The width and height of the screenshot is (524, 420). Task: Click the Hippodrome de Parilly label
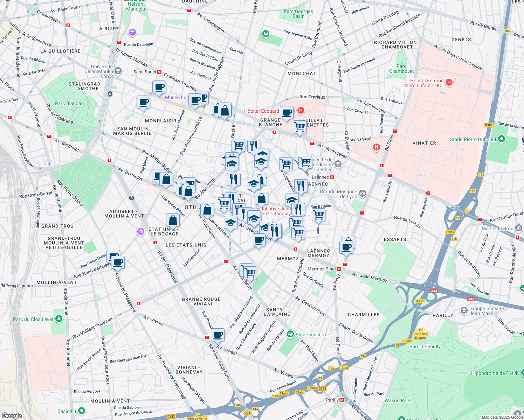tap(495, 373)
